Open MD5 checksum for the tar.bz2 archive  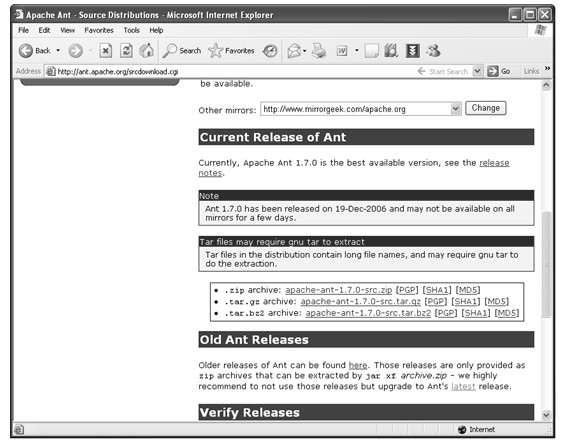coord(507,313)
